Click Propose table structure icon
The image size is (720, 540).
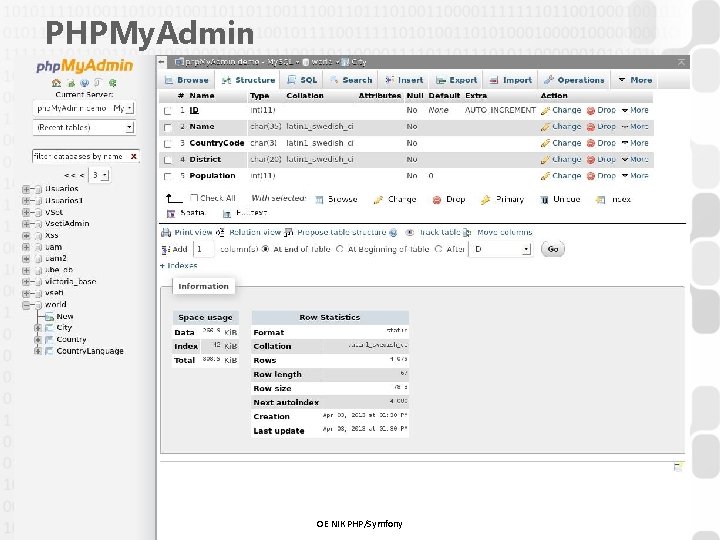(x=288, y=233)
